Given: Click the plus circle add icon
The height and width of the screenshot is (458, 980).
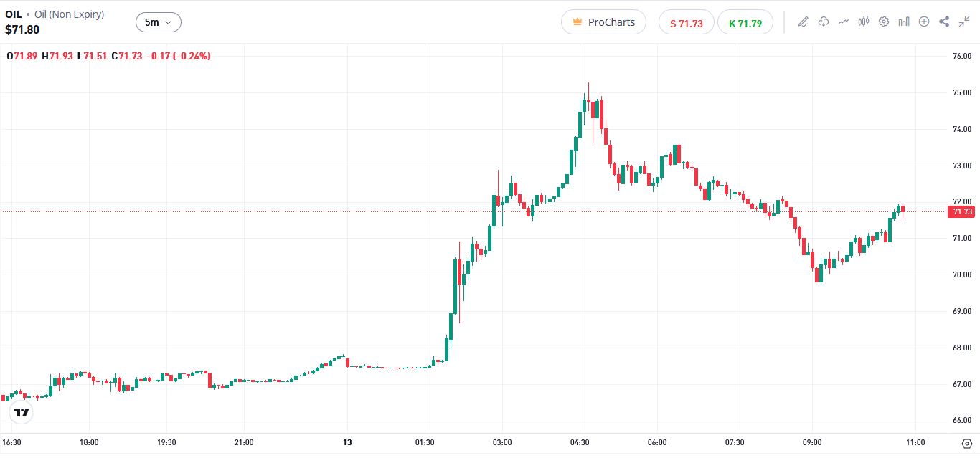Looking at the screenshot, I should coord(924,22).
